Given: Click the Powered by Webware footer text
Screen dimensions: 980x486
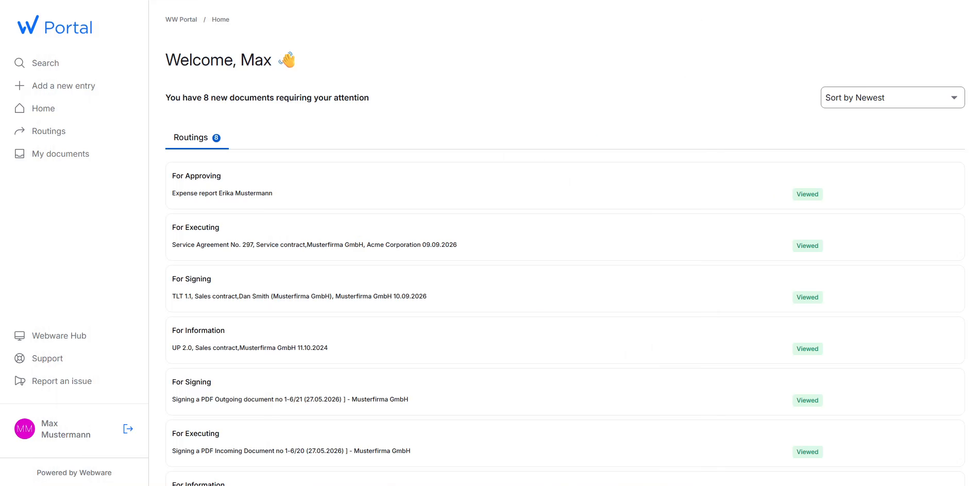Looking at the screenshot, I should tap(74, 473).
